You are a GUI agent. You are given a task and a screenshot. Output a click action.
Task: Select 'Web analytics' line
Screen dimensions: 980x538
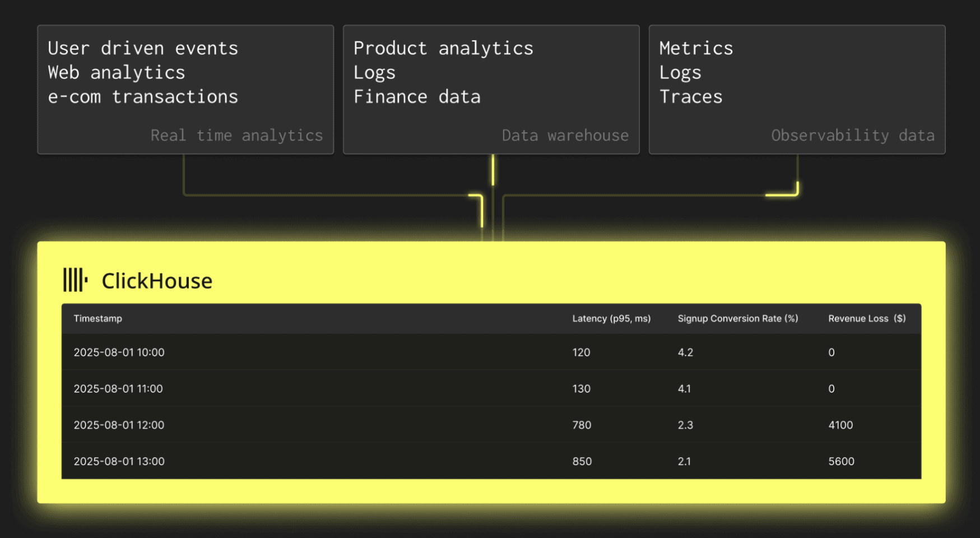tap(117, 73)
